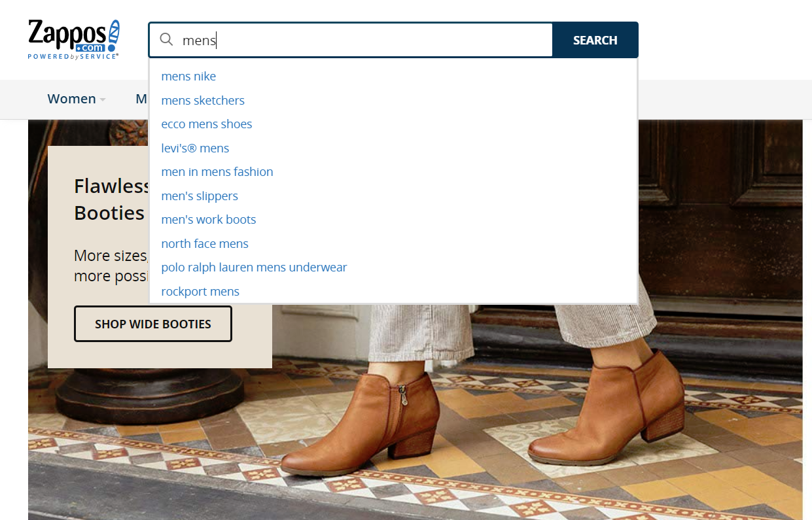The height and width of the screenshot is (520, 812).
Task: Click SHOP WIDE BOOTIES button
Action: point(153,324)
